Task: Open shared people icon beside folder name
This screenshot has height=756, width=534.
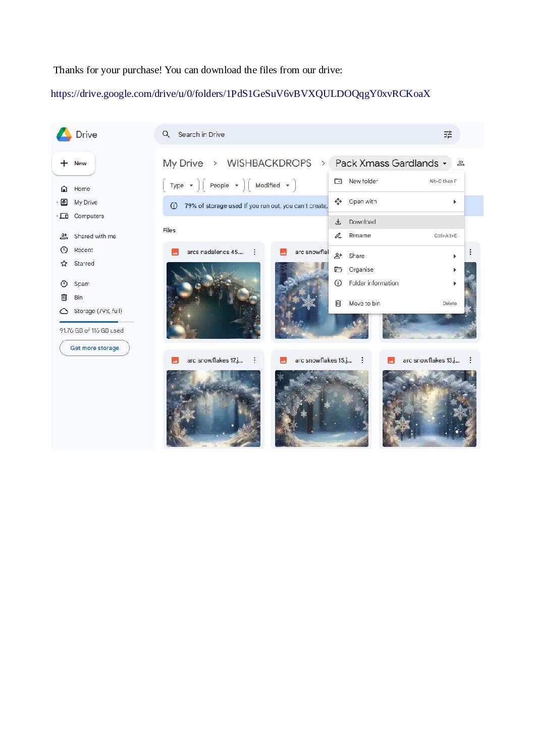Action: tap(461, 163)
